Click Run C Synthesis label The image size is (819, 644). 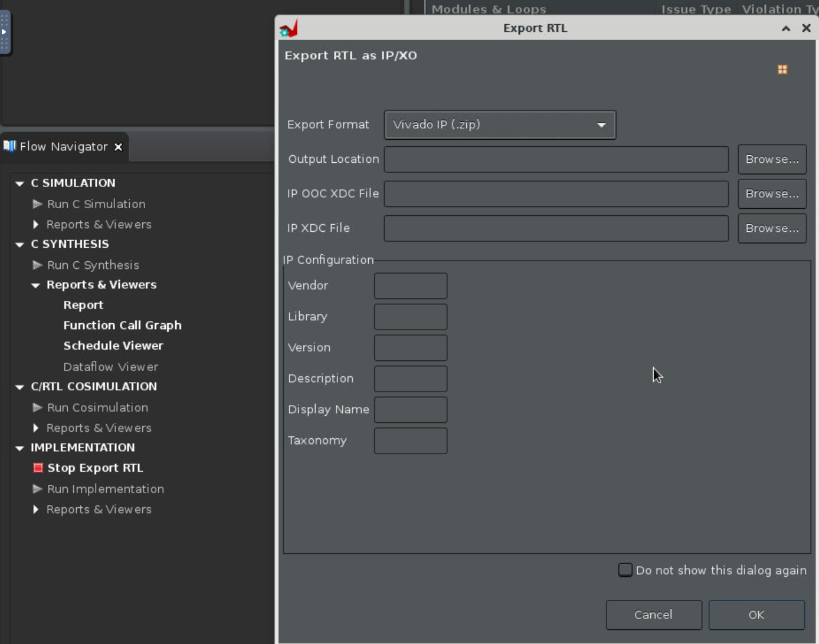coord(93,265)
